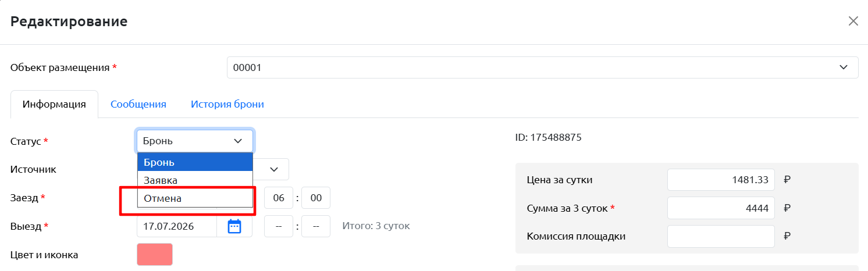
Task: Open the checkout date calendar icon
Action: (234, 226)
